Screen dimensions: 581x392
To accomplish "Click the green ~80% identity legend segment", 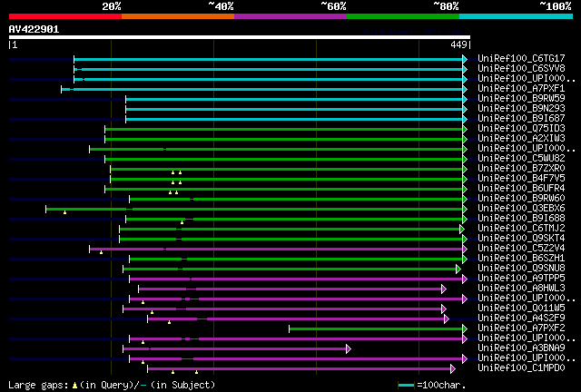I will click(x=403, y=16).
